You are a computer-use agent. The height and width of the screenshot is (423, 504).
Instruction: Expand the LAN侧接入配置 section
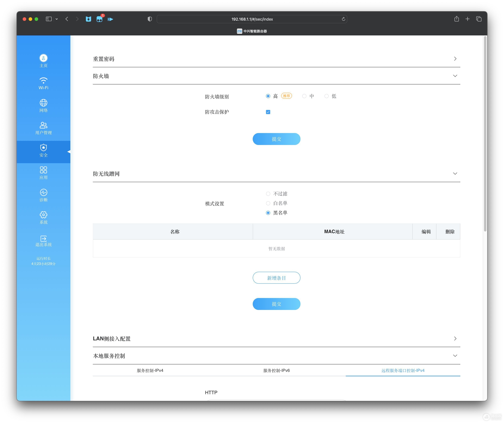click(276, 338)
